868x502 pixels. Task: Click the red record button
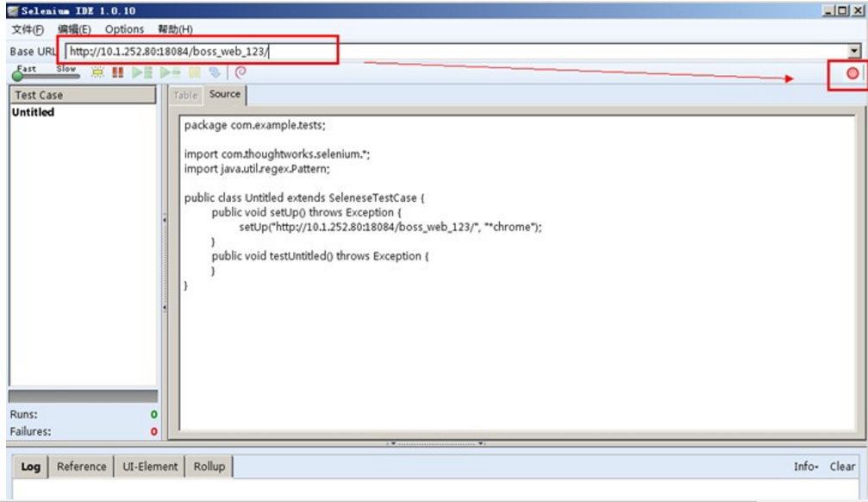[x=852, y=73]
